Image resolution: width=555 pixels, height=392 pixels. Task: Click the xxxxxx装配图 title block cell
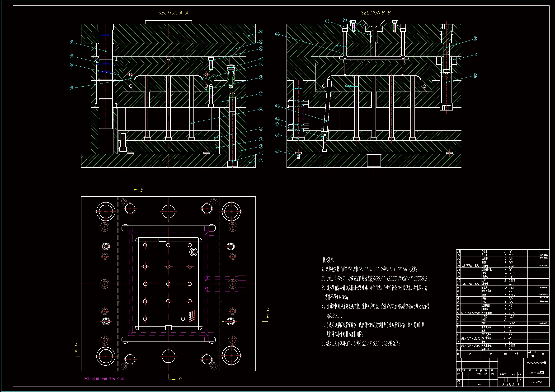point(536,373)
